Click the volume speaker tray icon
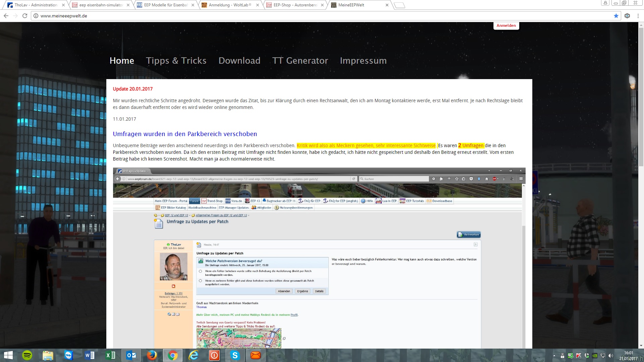Viewport: 644px width, 362px height. (x=610, y=356)
